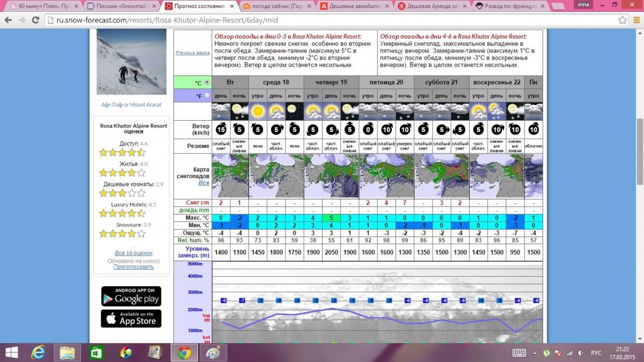This screenshot has width=644, height=362.
Task: Open the touch keyboard from the tray
Action: (x=519, y=352)
